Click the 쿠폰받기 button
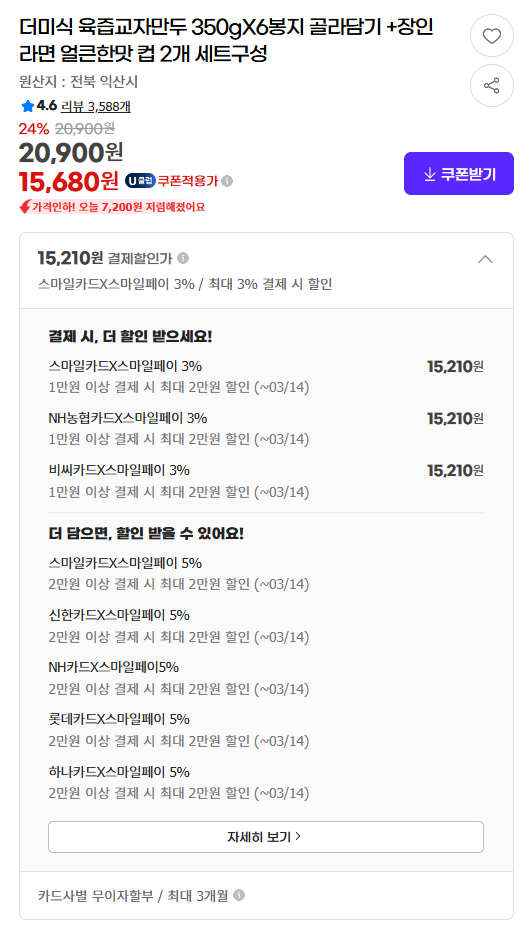 (459, 173)
